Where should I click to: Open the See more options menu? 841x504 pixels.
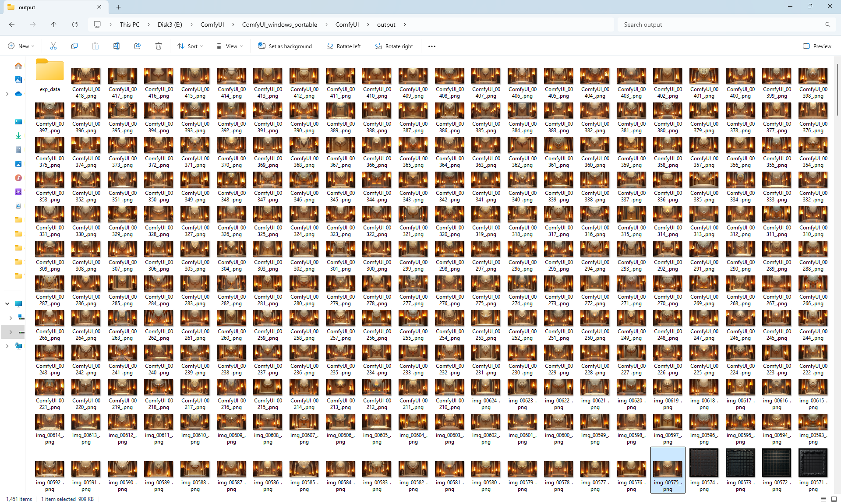(432, 46)
